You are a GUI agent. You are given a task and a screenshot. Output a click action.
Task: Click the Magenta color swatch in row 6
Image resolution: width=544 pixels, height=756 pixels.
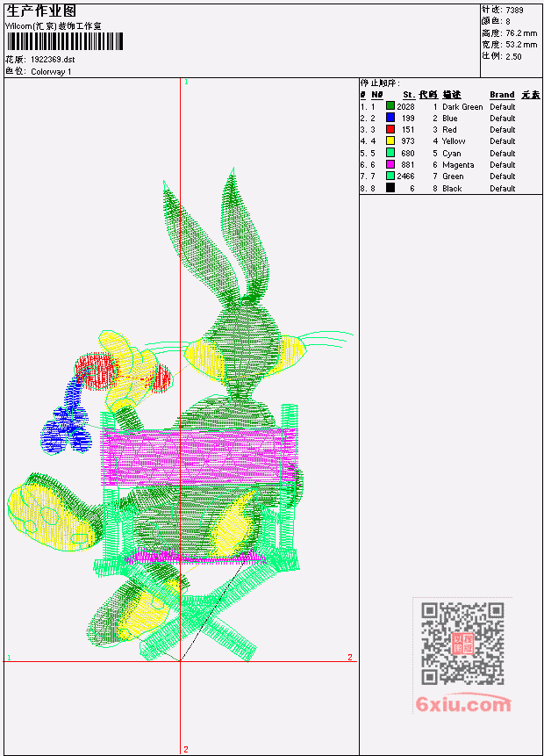pos(390,164)
